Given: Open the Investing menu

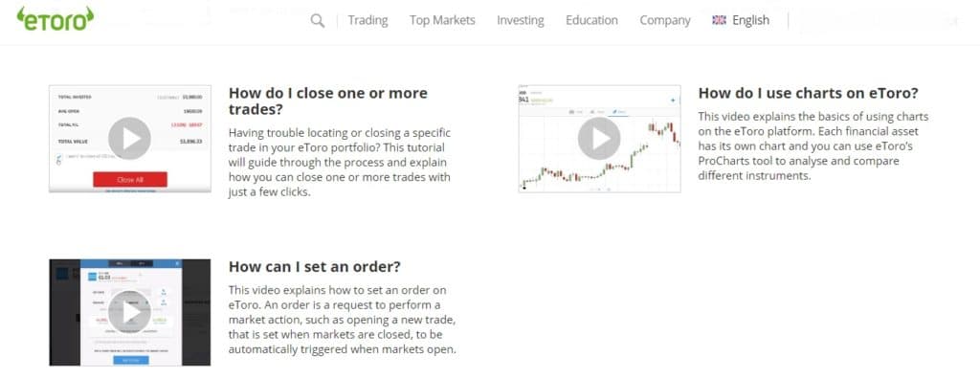Looking at the screenshot, I should coord(520,20).
